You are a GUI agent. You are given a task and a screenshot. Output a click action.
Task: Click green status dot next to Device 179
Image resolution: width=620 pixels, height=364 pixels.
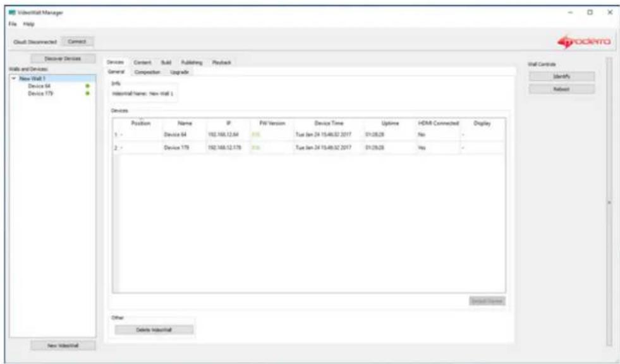[87, 94]
